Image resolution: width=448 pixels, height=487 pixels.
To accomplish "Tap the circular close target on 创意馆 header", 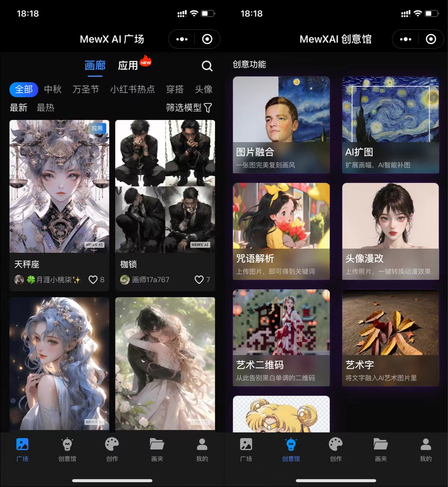I will click(x=431, y=39).
